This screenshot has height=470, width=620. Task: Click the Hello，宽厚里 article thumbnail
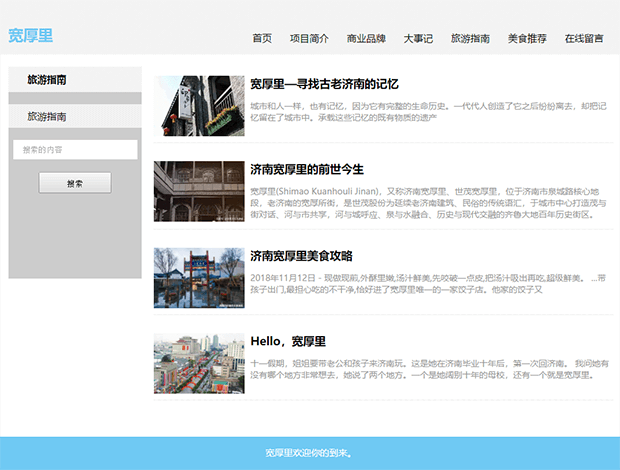pos(198,364)
